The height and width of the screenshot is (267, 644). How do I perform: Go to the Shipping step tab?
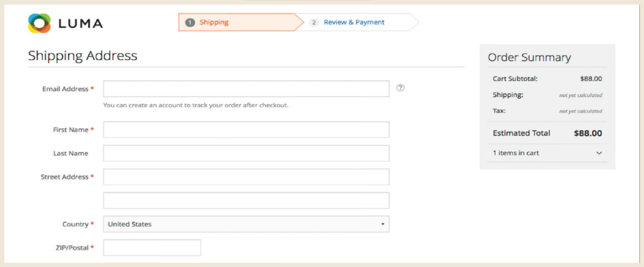pos(240,23)
